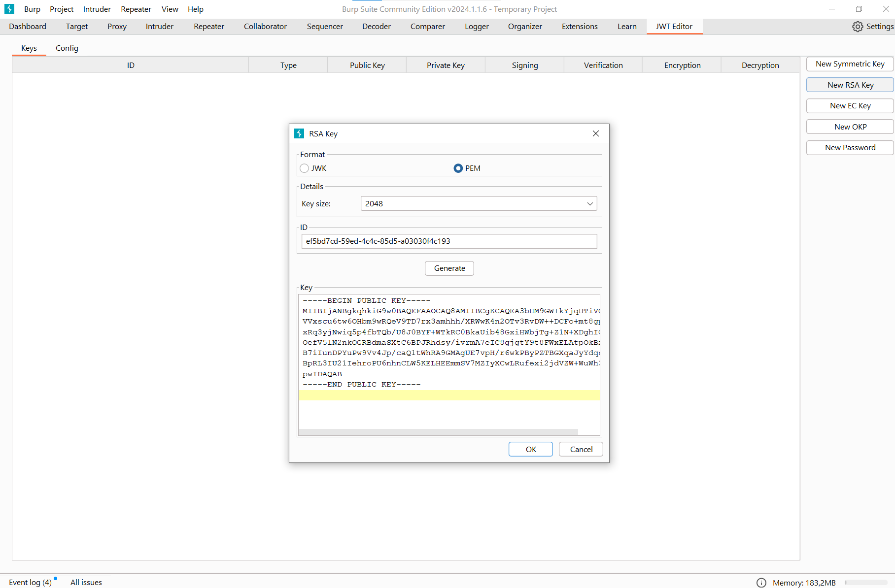Click the New RSA Key button

click(x=850, y=85)
